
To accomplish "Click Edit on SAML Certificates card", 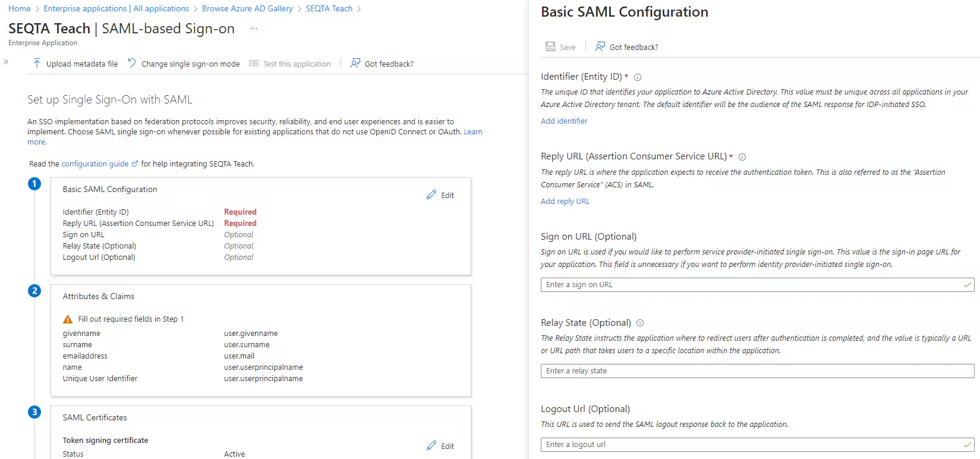I will pyautogui.click(x=448, y=446).
